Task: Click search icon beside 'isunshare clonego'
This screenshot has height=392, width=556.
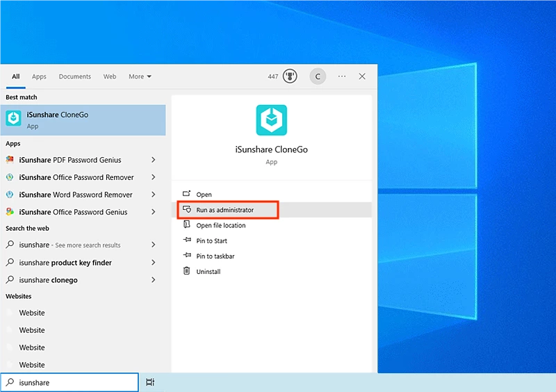Action: (10, 279)
